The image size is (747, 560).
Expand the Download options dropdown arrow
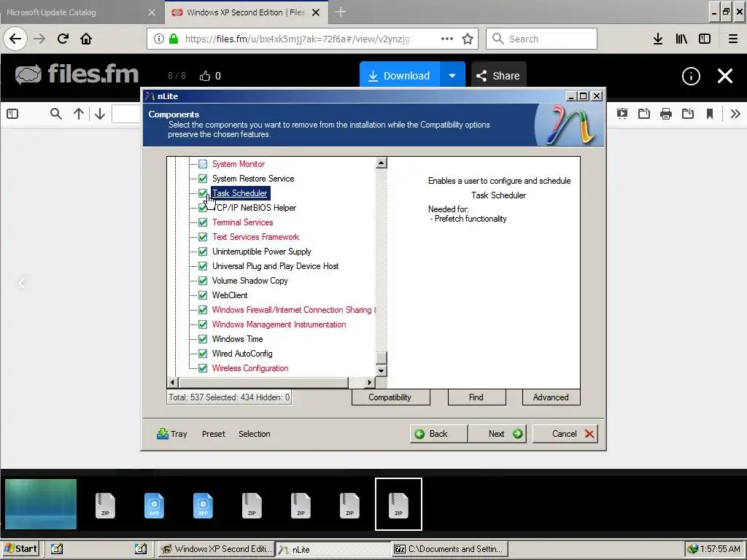click(452, 76)
